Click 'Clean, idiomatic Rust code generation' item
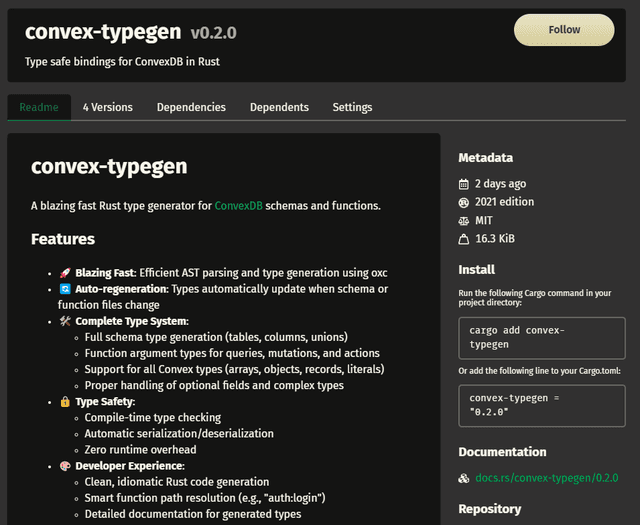This screenshot has width=640, height=525. pyautogui.click(x=177, y=482)
